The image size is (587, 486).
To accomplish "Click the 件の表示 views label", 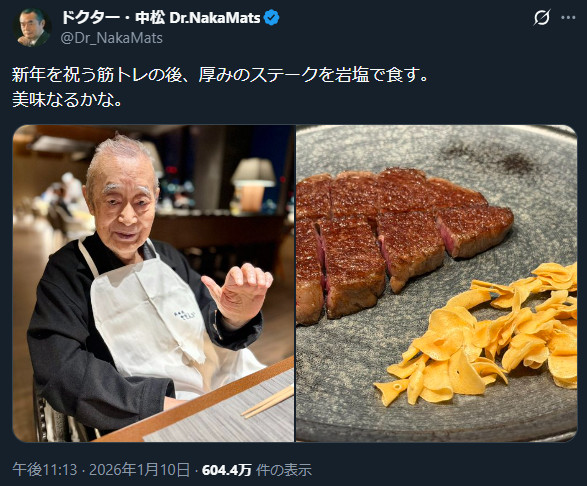I will tap(284, 470).
